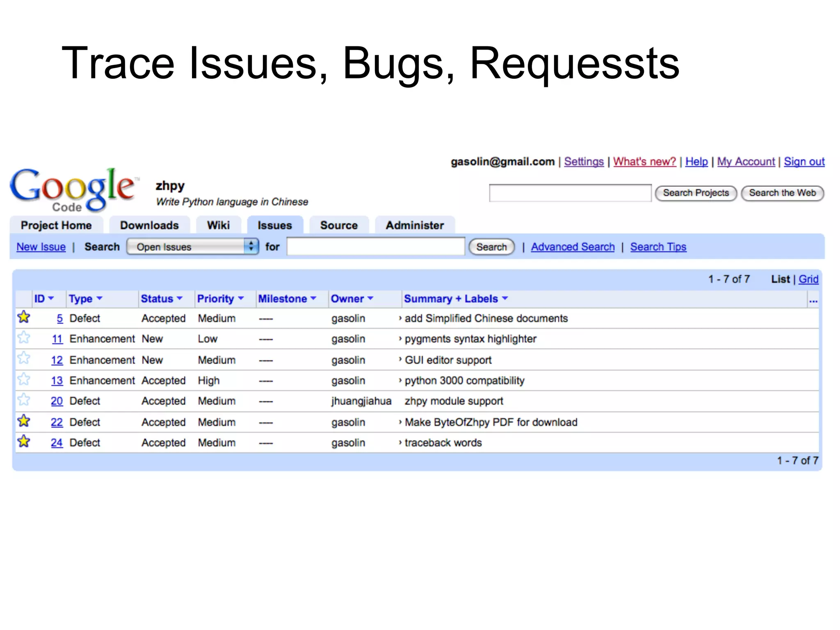Image resolution: width=840 pixels, height=630 pixels.
Task: Star issue 13 python 3000 compatibility
Action: (x=24, y=379)
